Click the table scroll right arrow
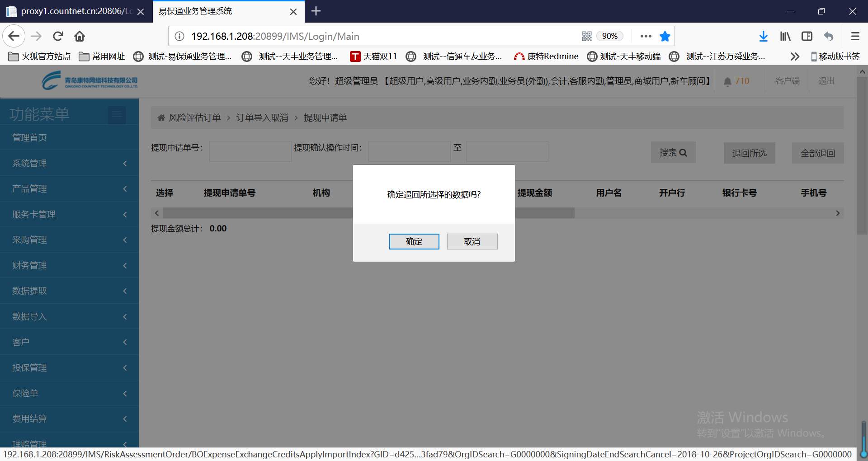Image resolution: width=868 pixels, height=461 pixels. coord(838,213)
